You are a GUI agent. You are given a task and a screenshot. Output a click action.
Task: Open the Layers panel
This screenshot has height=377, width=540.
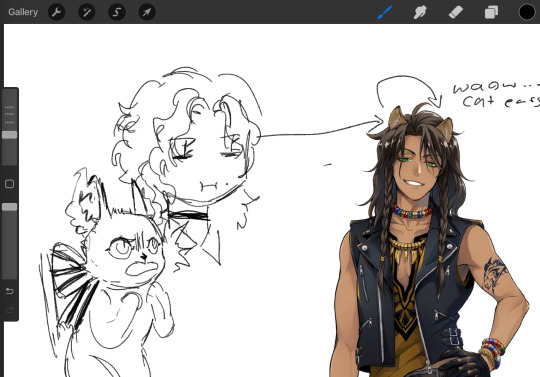pyautogui.click(x=491, y=12)
